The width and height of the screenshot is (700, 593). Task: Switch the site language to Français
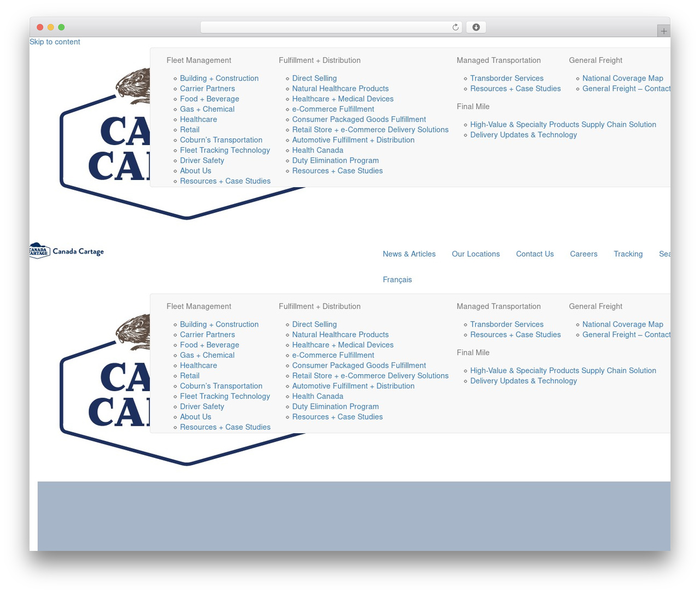[x=397, y=280]
